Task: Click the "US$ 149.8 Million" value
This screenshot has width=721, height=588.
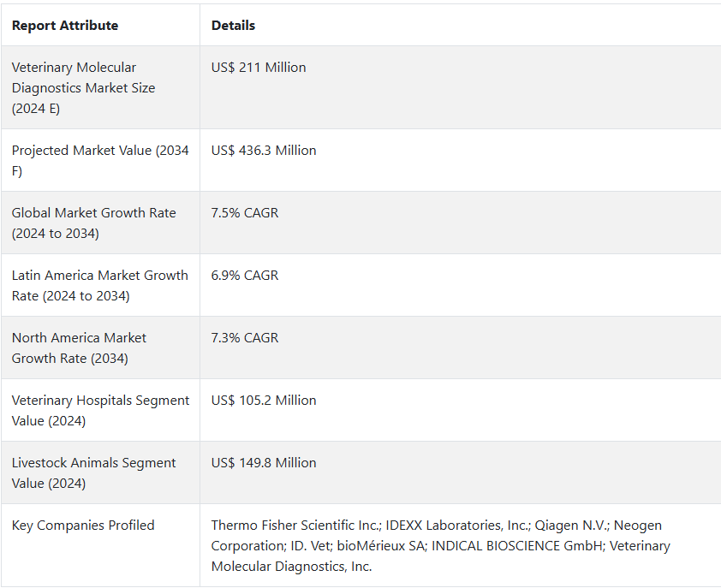Action: (x=264, y=463)
